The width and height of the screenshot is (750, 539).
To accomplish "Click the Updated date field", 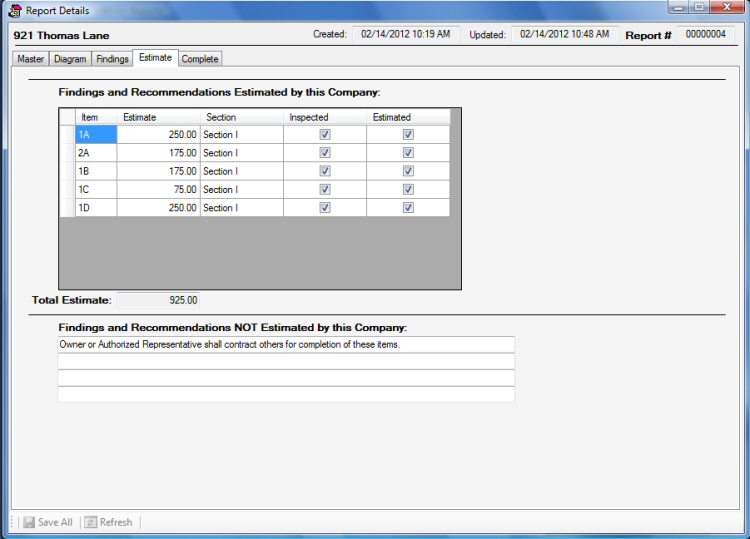I will [565, 34].
